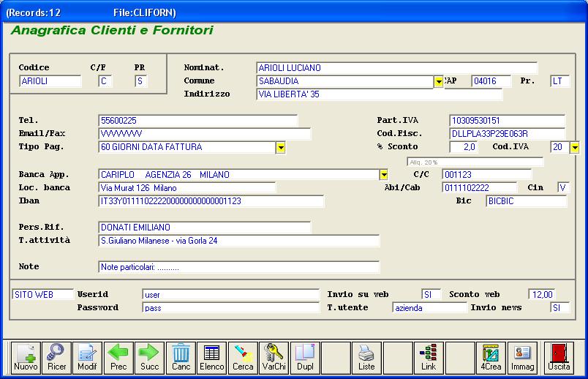Click the Bic field BICBIC
This screenshot has height=379, width=588.
pos(526,201)
